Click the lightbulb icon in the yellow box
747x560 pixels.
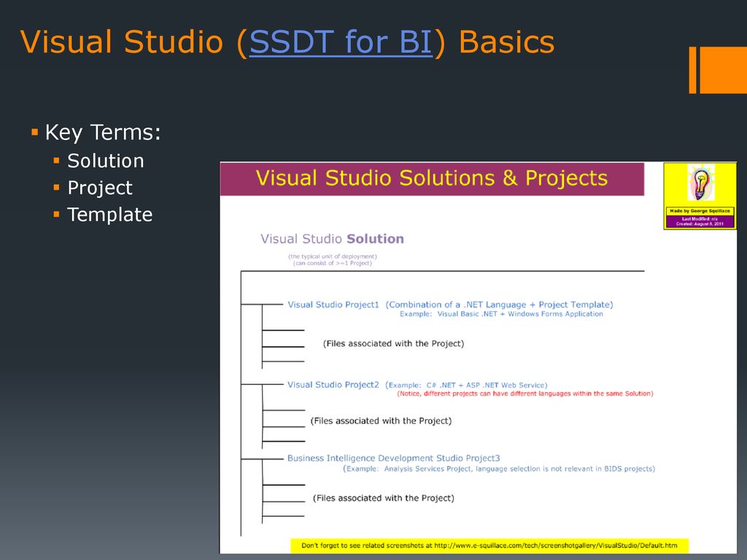tap(700, 182)
